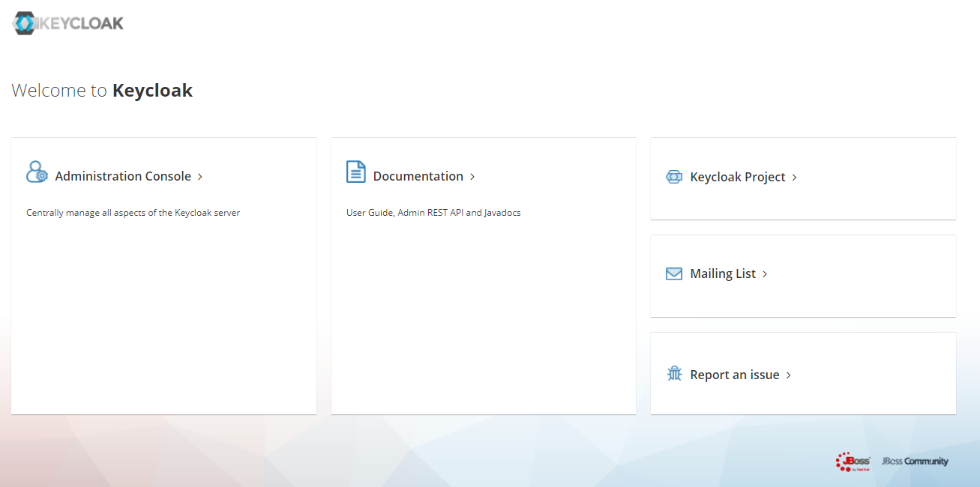Open the Administration Console link

(123, 176)
